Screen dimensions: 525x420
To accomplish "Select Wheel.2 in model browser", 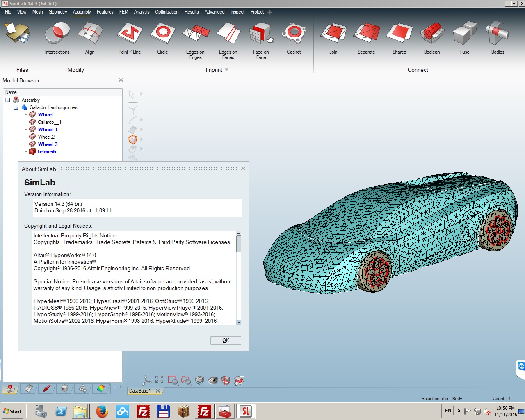I will [x=46, y=137].
